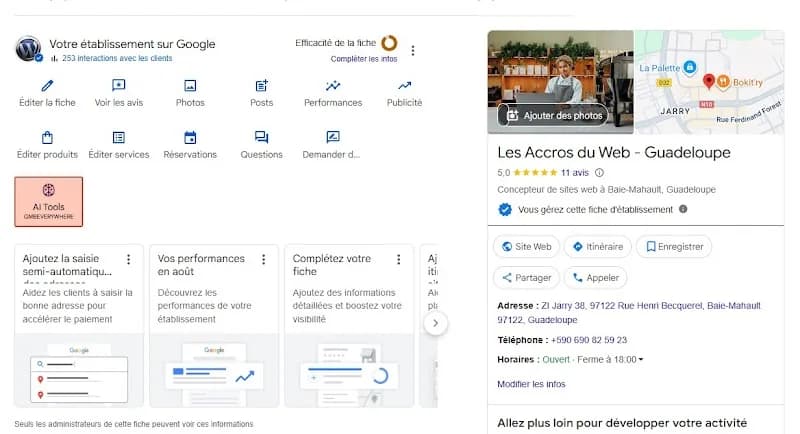Save the place with Enregistrer button
This screenshot has width=800, height=434.
[x=674, y=247]
